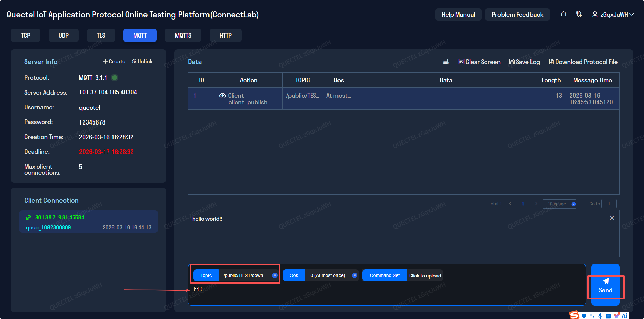Open the Help Manual
The width and height of the screenshot is (644, 319).
(x=458, y=14)
